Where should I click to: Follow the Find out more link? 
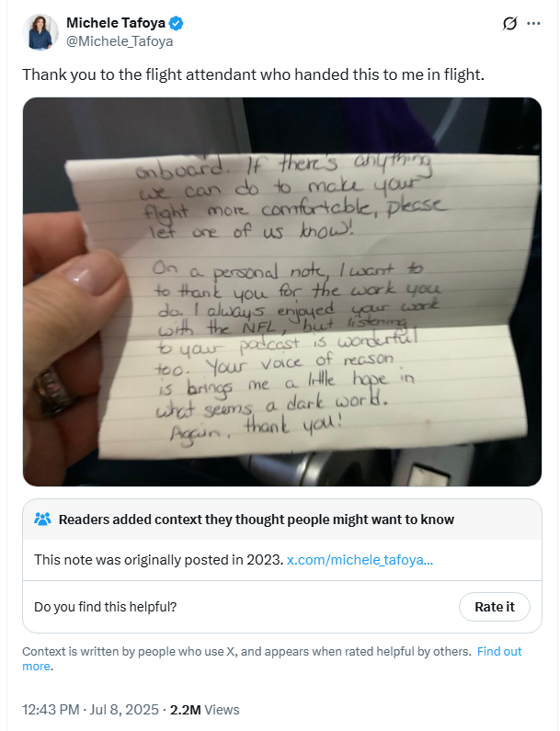point(499,651)
